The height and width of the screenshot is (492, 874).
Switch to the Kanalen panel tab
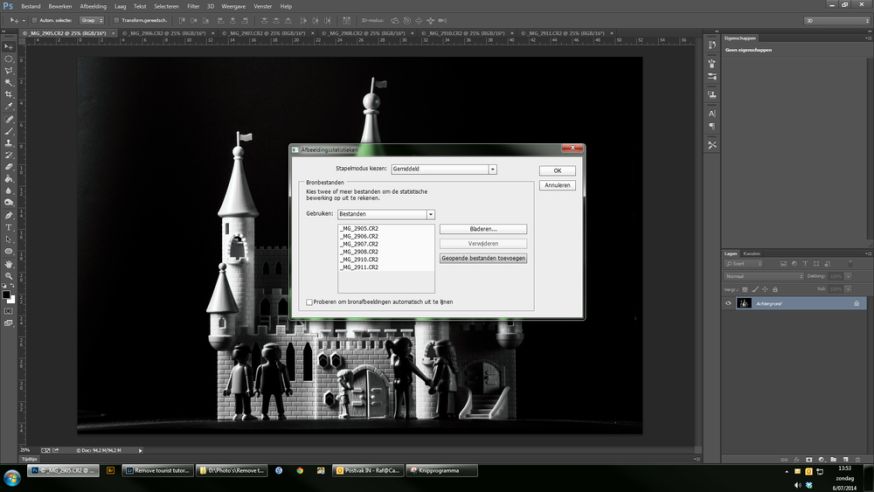(752, 253)
